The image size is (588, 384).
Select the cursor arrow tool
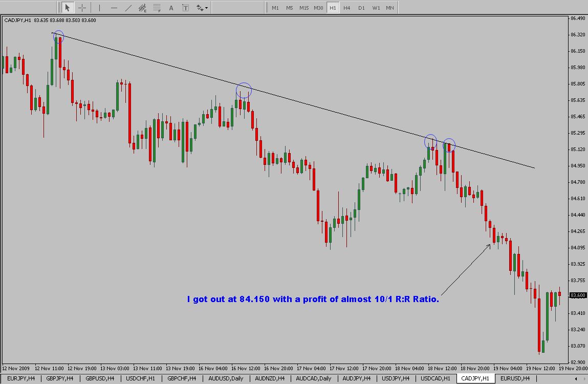click(x=68, y=8)
